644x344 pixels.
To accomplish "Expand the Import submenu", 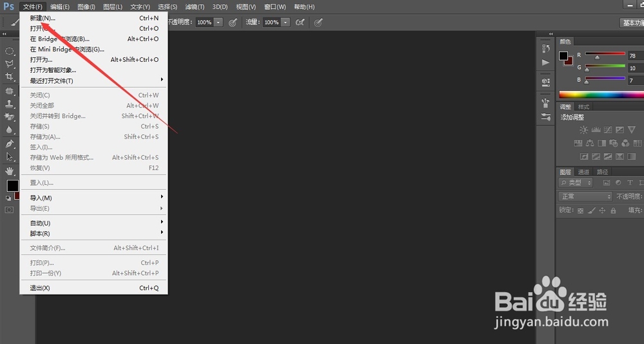I will pyautogui.click(x=93, y=198).
